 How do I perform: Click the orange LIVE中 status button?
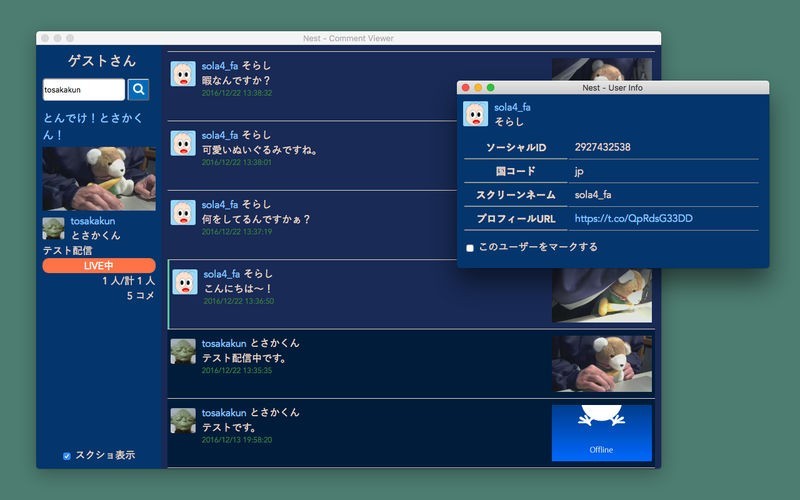click(99, 266)
